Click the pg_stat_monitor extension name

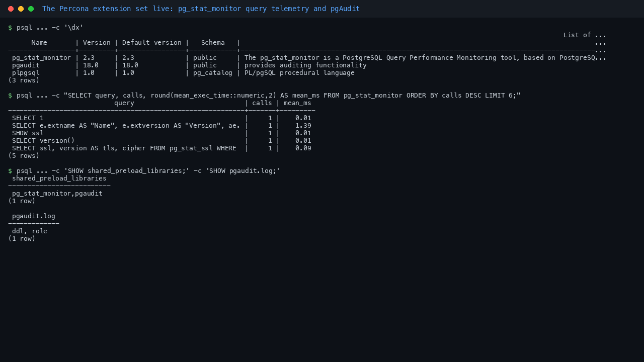[42, 58]
